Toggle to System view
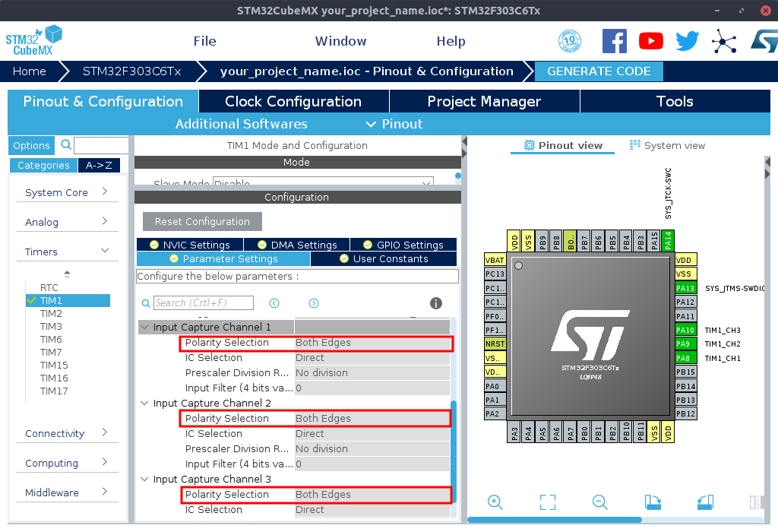Screen dimensions: 778x532 coord(667,145)
